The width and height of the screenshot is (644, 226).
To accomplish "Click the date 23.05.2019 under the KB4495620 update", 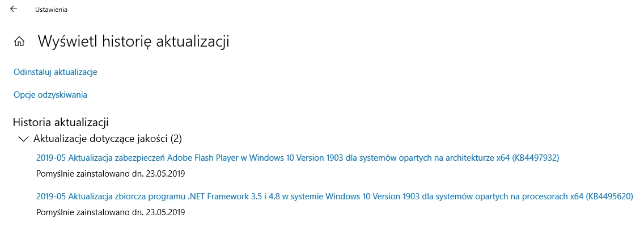I will pos(166,212).
